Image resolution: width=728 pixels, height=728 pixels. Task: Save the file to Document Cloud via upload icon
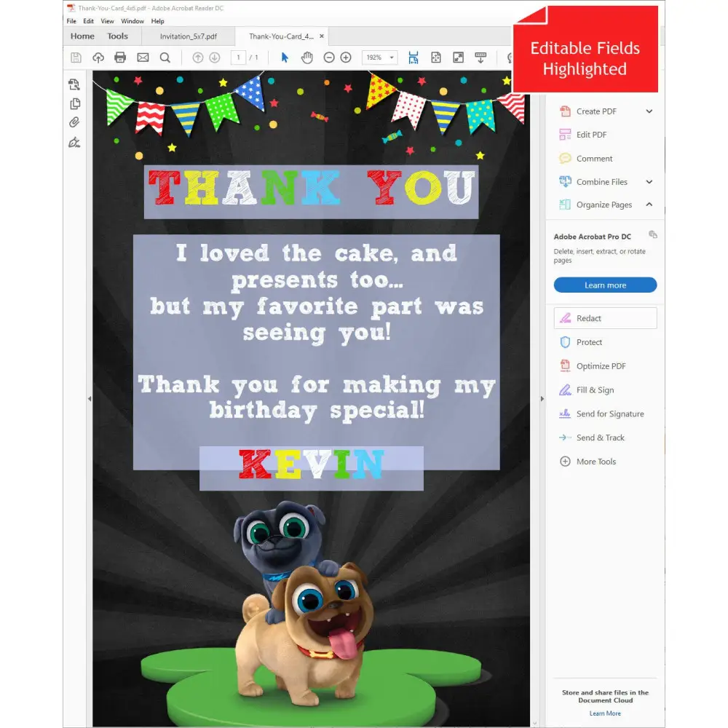[98, 57]
